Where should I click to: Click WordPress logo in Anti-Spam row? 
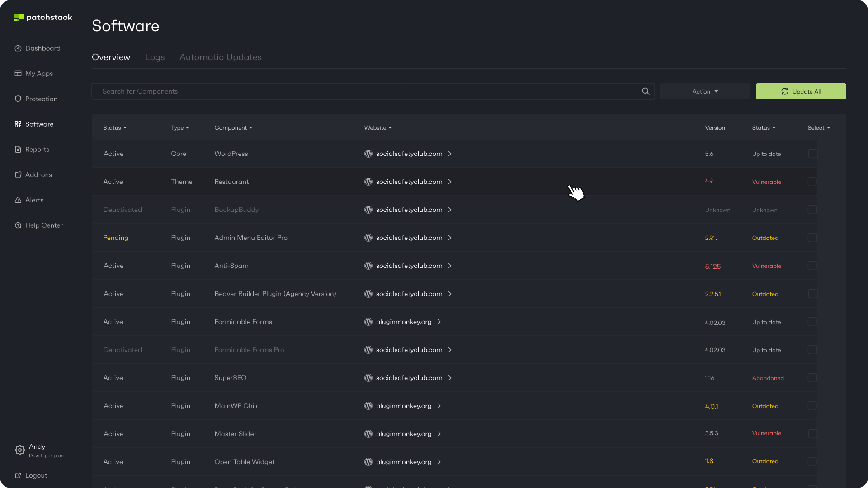368,266
